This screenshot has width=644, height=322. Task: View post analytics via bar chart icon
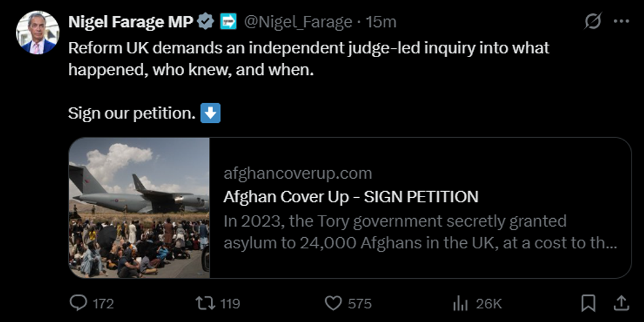click(x=460, y=303)
